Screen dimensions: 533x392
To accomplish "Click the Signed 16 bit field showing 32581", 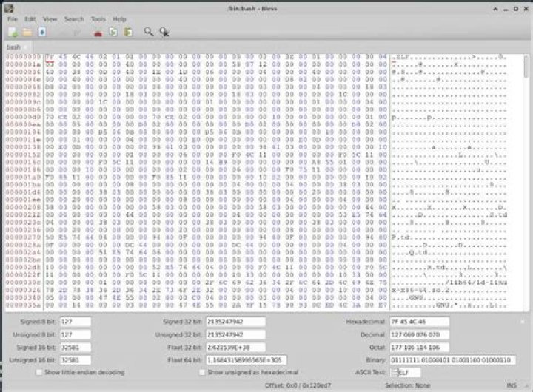I will point(76,348).
